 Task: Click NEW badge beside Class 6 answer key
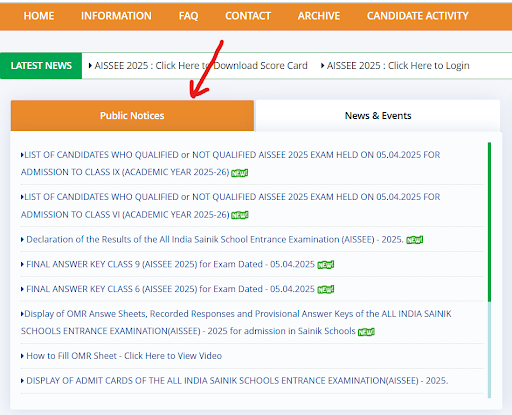[x=326, y=289]
